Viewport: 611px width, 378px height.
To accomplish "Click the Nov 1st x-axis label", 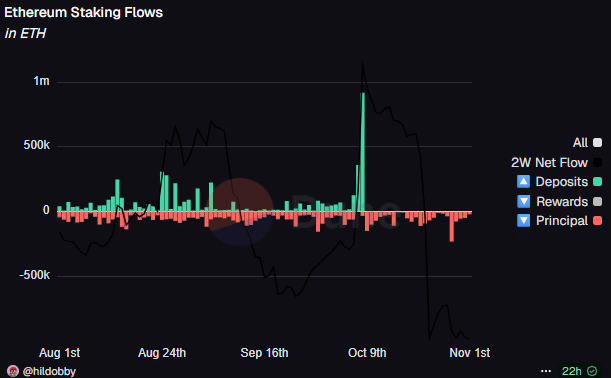I will point(470,353).
